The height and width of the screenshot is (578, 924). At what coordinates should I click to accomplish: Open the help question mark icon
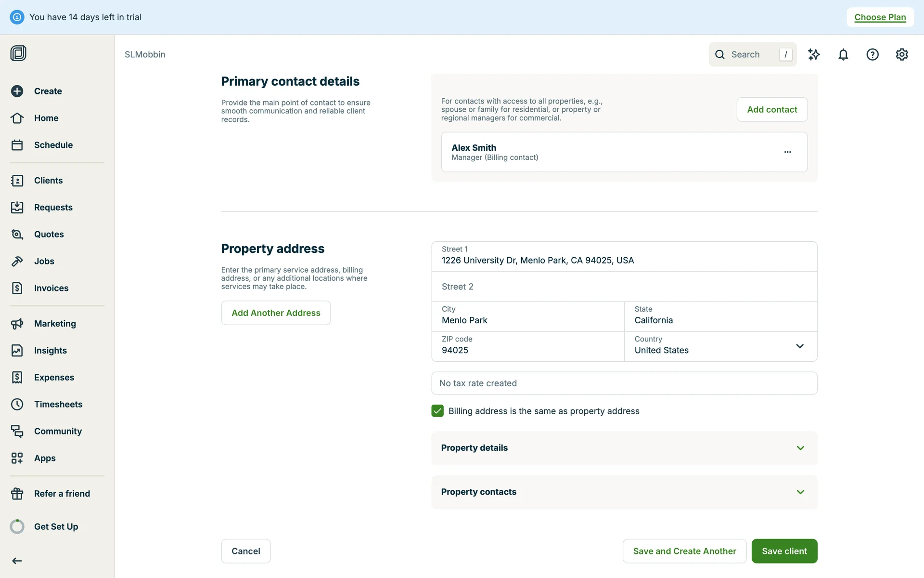click(x=873, y=54)
